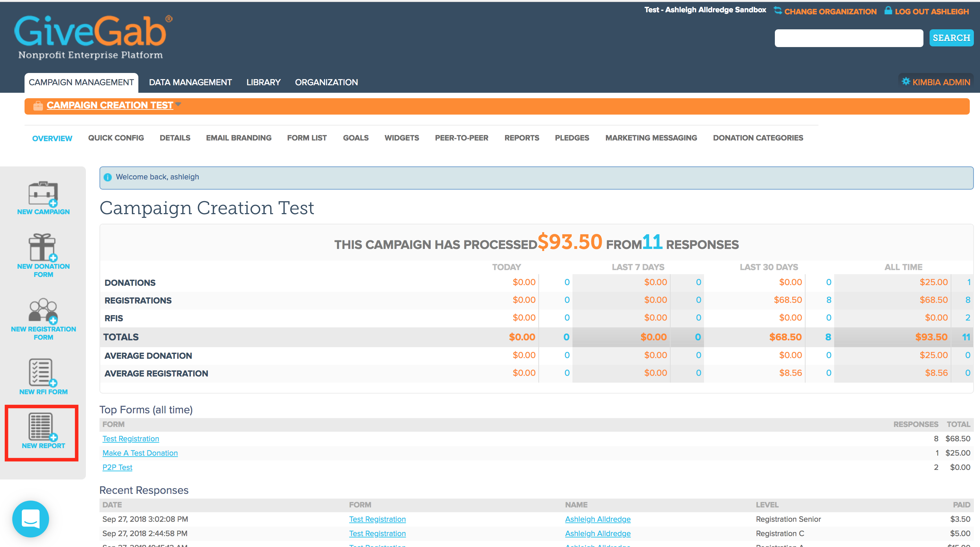Select the Overview sub-tab

click(x=52, y=138)
